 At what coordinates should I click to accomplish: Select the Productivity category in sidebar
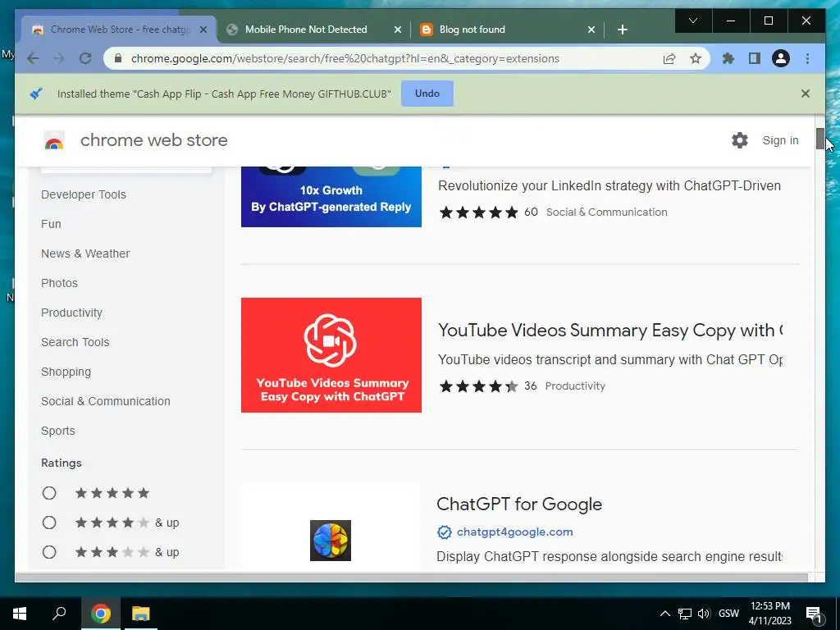[x=72, y=313]
